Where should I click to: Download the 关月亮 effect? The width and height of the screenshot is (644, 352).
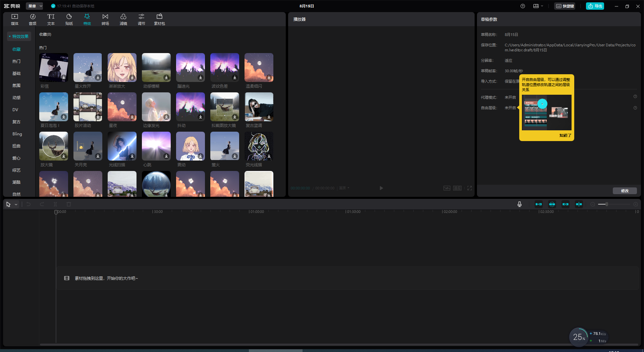coord(98,156)
